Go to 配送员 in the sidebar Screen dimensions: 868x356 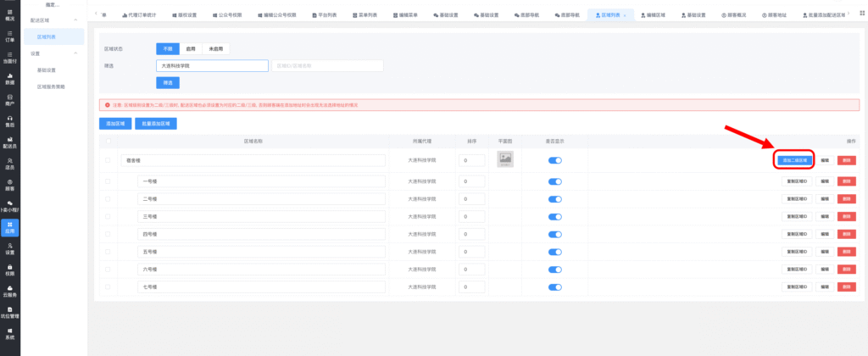[x=9, y=142]
